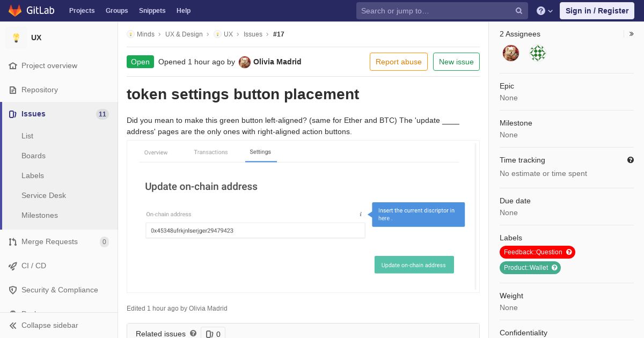Click first assignee avatar

click(x=511, y=53)
